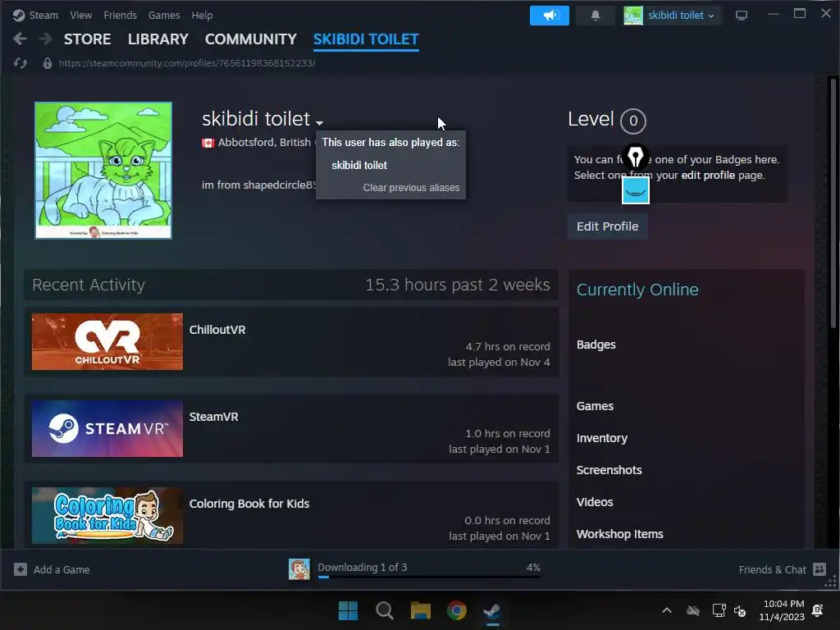Click the SteamVR game title
Image resolution: width=840 pixels, height=630 pixels.
coord(214,417)
